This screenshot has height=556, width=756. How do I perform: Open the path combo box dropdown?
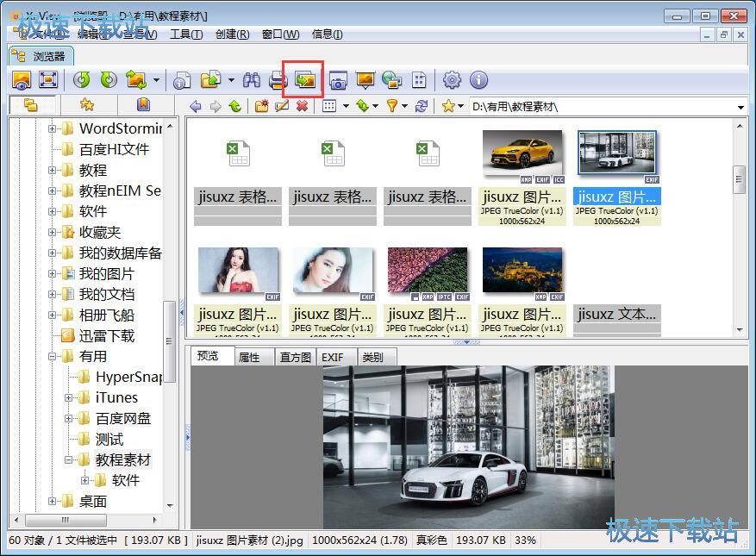742,106
